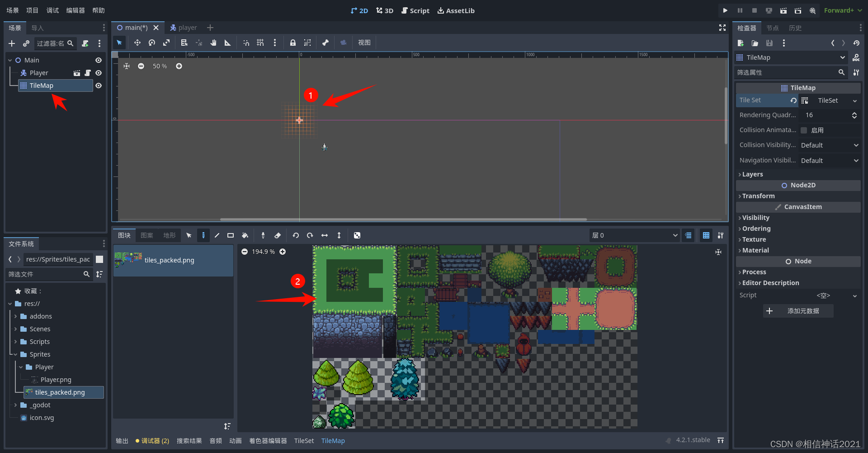
Task: Enable the Collision Animatable checkbox
Action: click(804, 130)
